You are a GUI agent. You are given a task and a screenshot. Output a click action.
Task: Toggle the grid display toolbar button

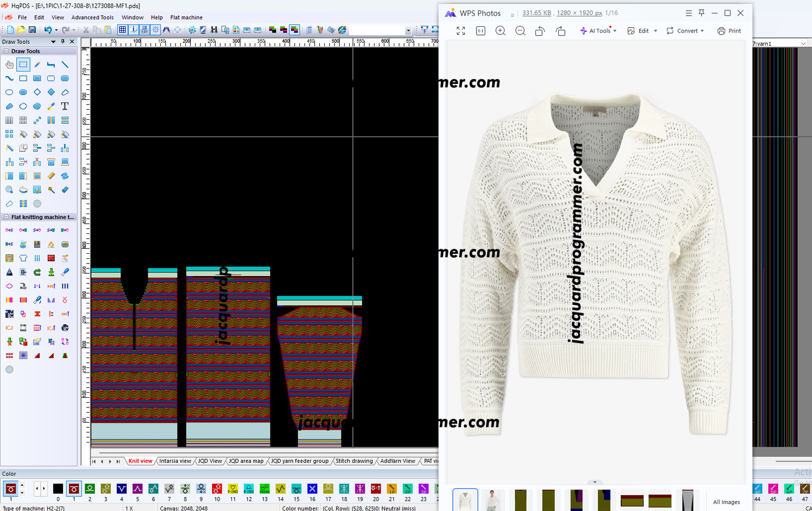pos(122,30)
